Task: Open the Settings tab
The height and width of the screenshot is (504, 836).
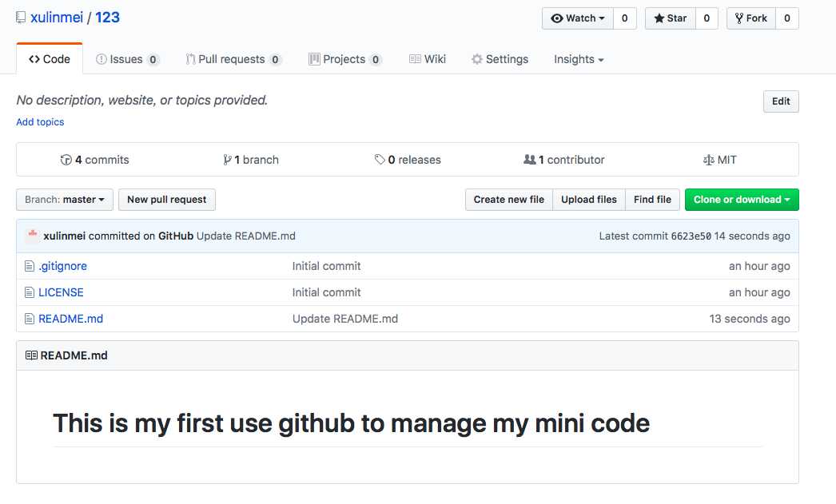Action: [500, 59]
